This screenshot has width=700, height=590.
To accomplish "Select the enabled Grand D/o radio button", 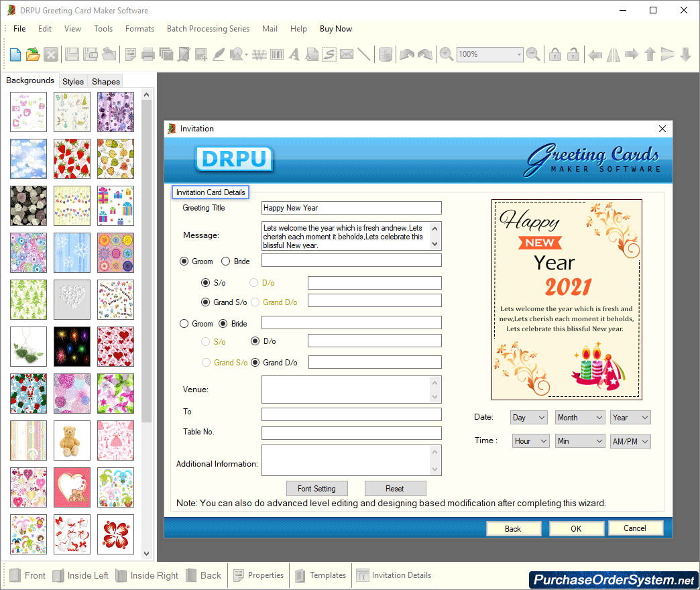I will pyautogui.click(x=255, y=363).
